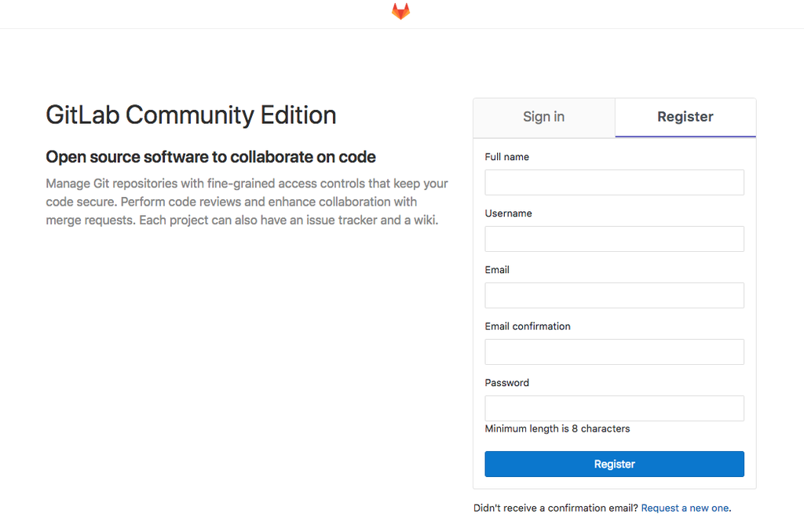The width and height of the screenshot is (804, 532).
Task: Click into the Username field
Action: 614,239
